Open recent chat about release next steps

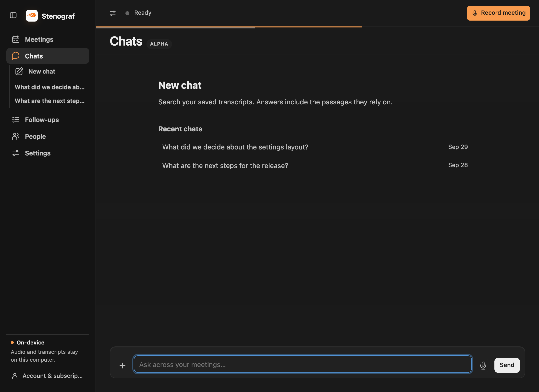[315, 165]
